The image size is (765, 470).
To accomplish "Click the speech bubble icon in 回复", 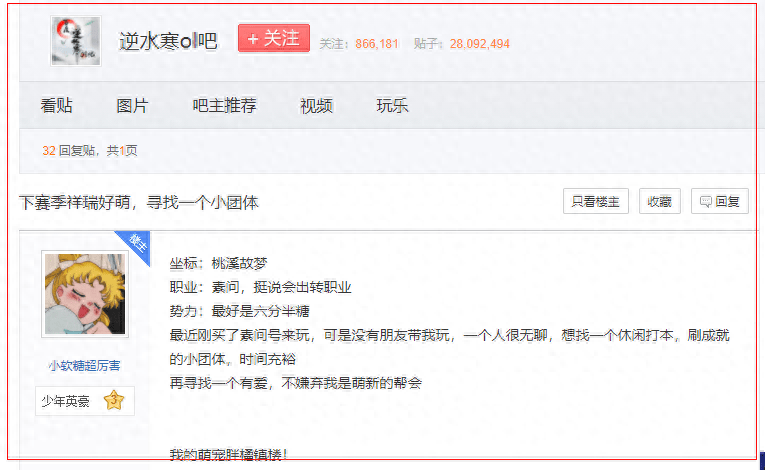I will pos(706,202).
